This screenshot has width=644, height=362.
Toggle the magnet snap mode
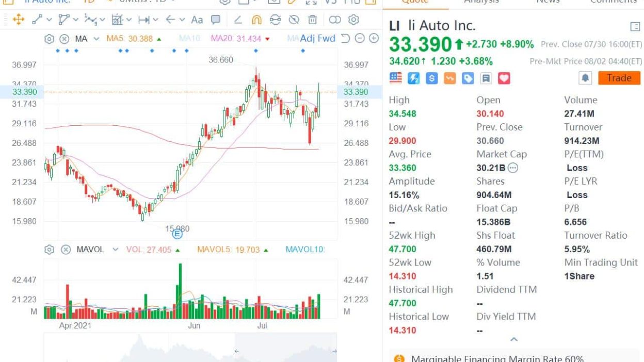click(256, 20)
